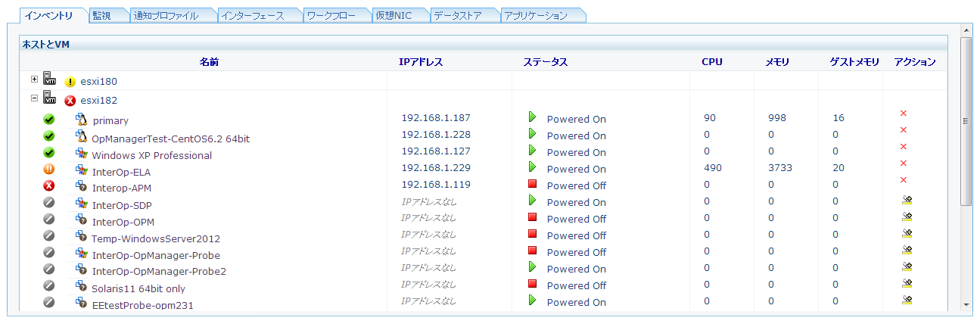The width and height of the screenshot is (980, 324).
Task: Collapse the esxi182 host node
Action: point(34,98)
